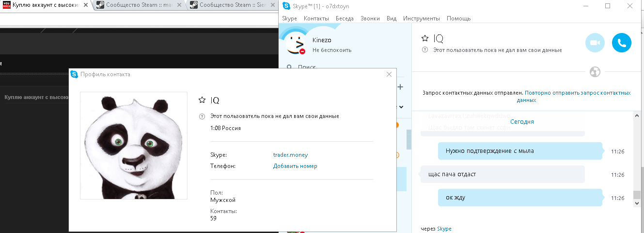Click Skype logo in profile dialog title
The height and width of the screenshot is (233, 644).
[74, 74]
